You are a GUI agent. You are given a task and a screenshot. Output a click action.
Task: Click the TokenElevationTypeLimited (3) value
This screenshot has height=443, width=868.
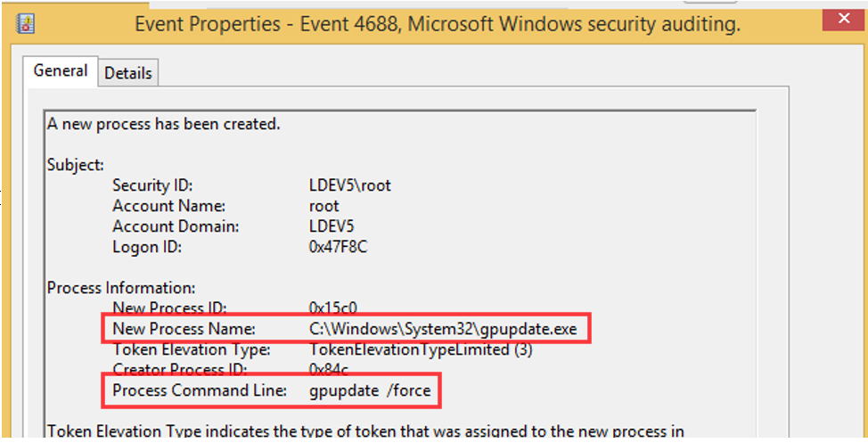[x=420, y=349]
